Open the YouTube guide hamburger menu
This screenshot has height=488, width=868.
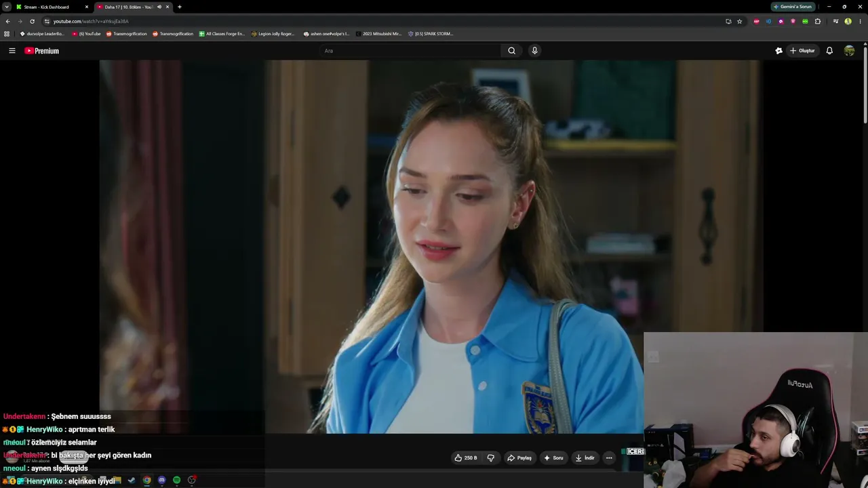[x=12, y=51]
